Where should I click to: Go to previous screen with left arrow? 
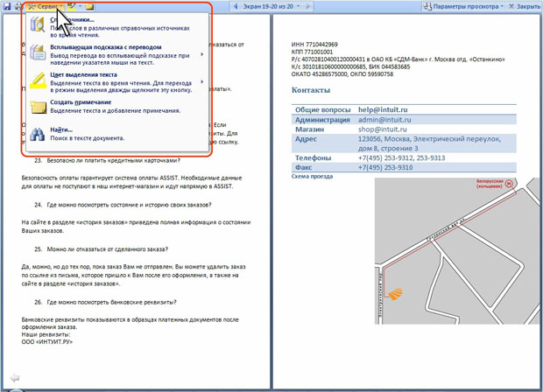point(236,6)
